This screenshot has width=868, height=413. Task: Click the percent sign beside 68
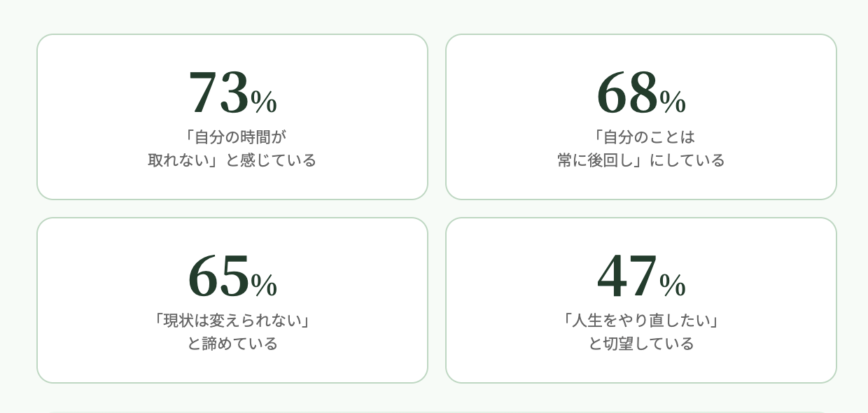pos(673,102)
